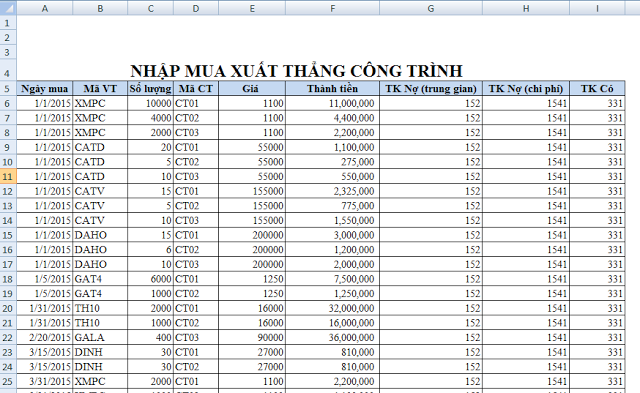Click the Số lượng header cell
The image size is (640, 393).
150,89
